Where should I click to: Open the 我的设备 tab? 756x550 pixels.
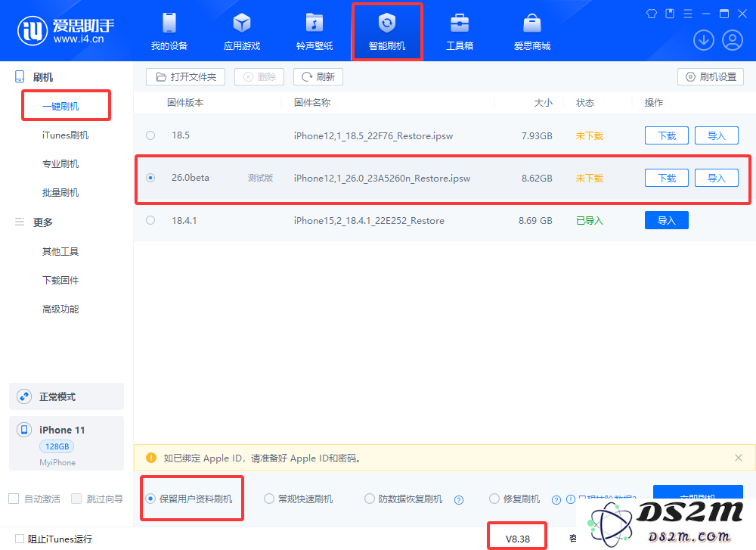tap(169, 31)
